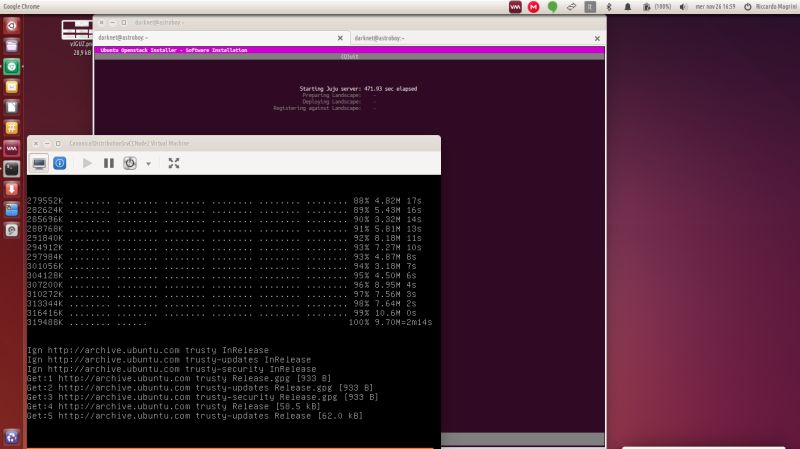Viewport: 800px width, 449px height.
Task: Open MEGA sync tray indicator
Action: click(534, 7)
